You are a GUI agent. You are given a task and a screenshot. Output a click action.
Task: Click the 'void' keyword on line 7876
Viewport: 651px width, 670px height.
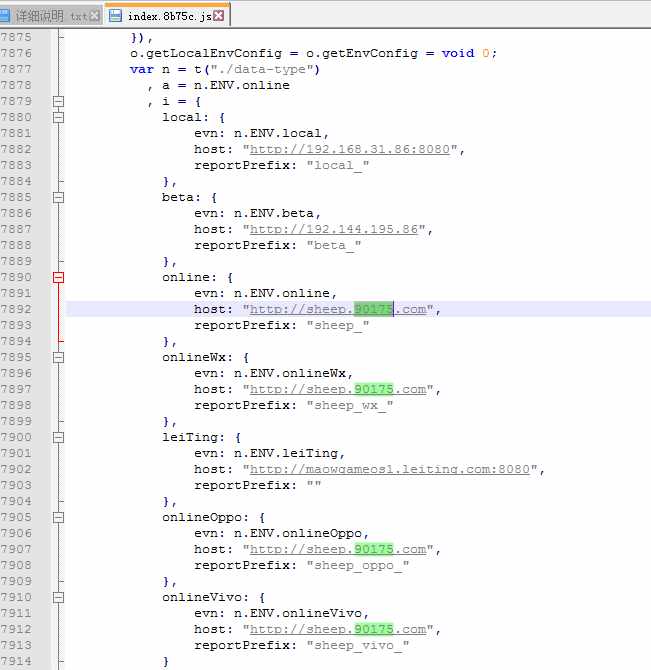[458, 53]
